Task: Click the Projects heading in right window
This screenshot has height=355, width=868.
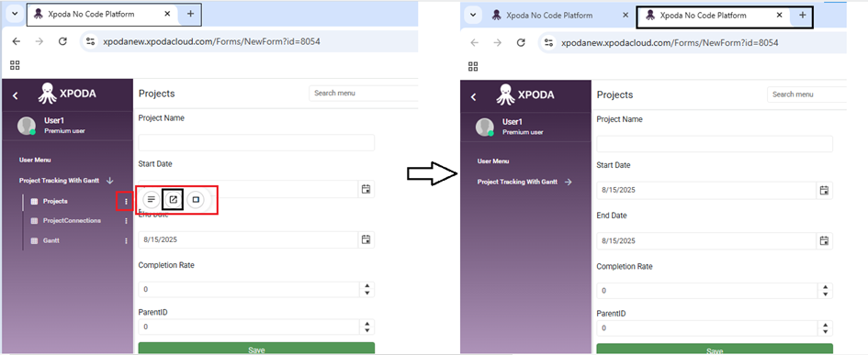Action: [614, 94]
